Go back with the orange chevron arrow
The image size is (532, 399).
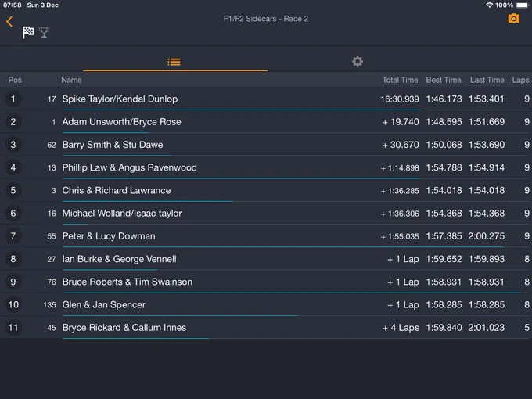point(9,22)
